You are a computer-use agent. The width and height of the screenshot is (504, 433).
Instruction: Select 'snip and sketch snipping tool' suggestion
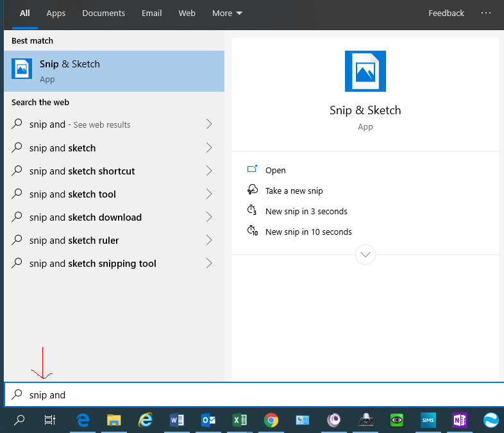coord(114,263)
